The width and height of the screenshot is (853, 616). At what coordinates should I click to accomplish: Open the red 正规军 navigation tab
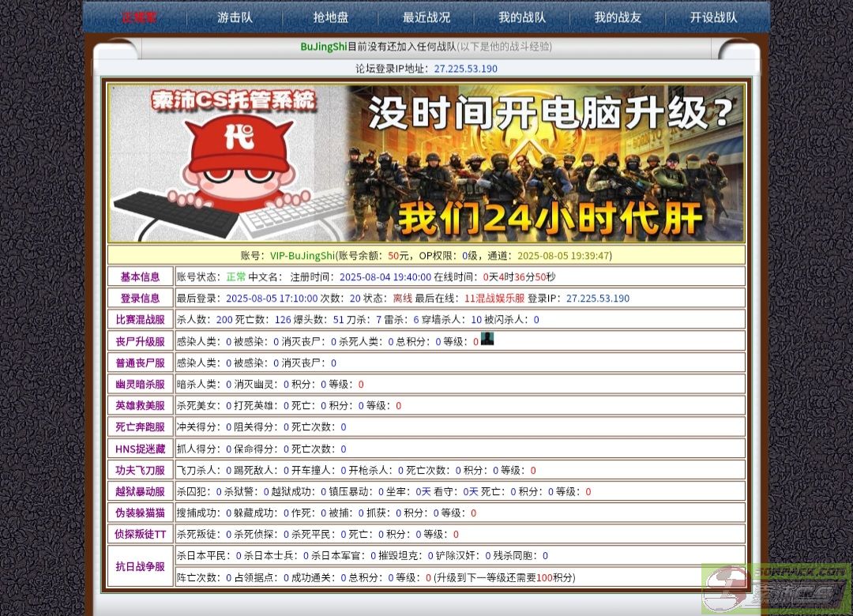click(x=139, y=17)
